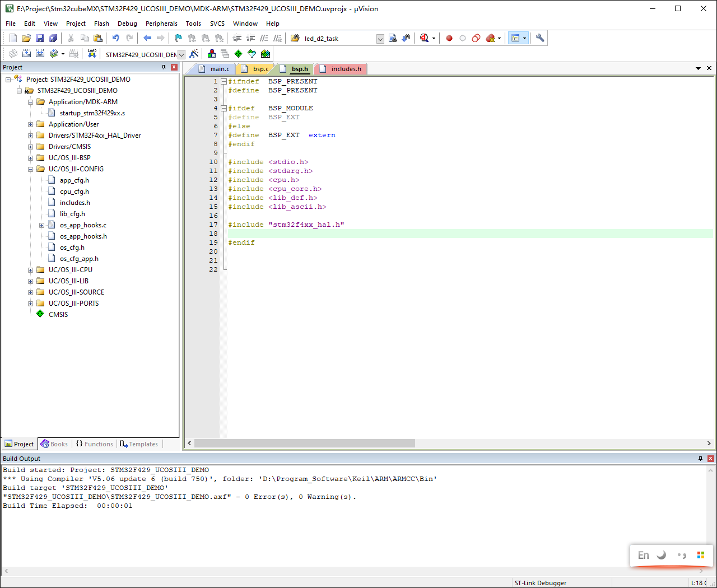Open the Manage Project Items icon
Image resolution: width=717 pixels, height=588 pixels.
tap(212, 54)
